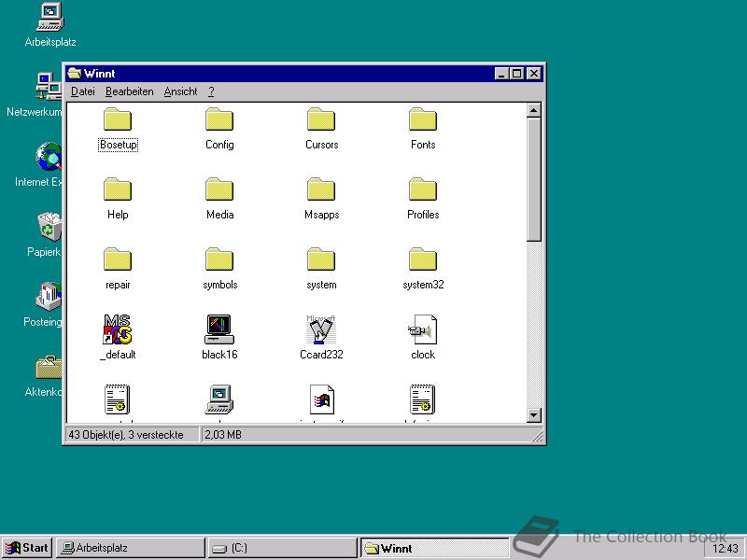Click the 12:43 taskbar clock
Image resolution: width=747 pixels, height=560 pixels.
pos(726,549)
